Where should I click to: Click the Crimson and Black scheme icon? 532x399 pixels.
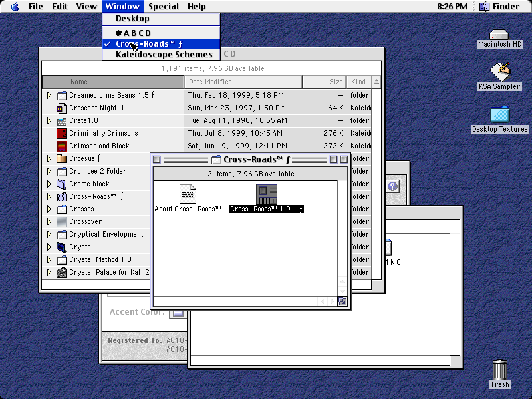62,146
